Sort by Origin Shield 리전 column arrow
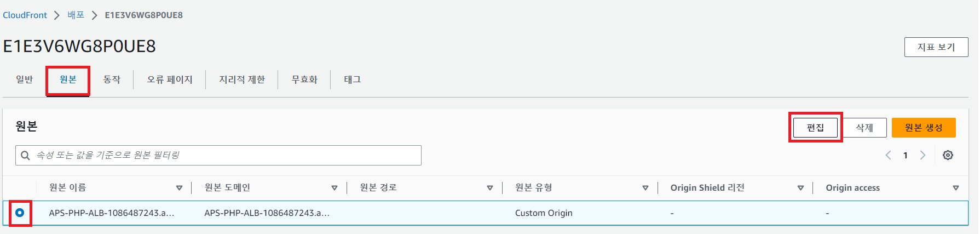Screen dimensions: 980x234 pos(800,188)
